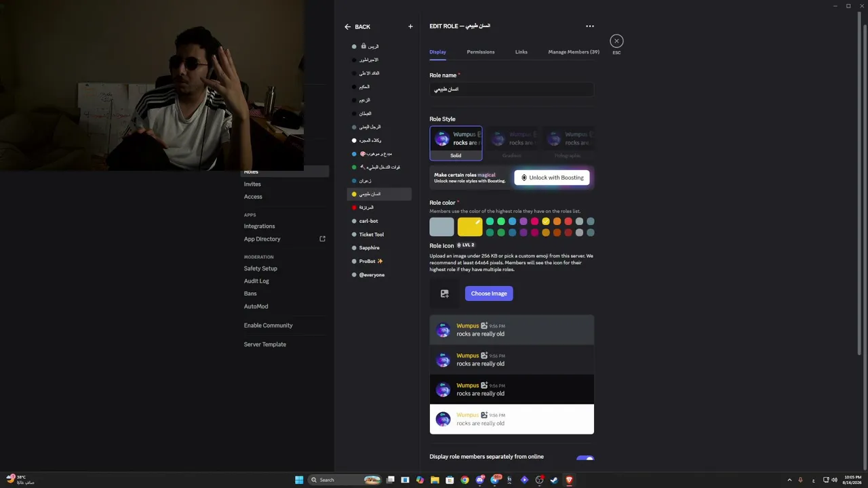This screenshot has height=488, width=868.
Task: Click the Unlock with Boosting button
Action: 552,178
